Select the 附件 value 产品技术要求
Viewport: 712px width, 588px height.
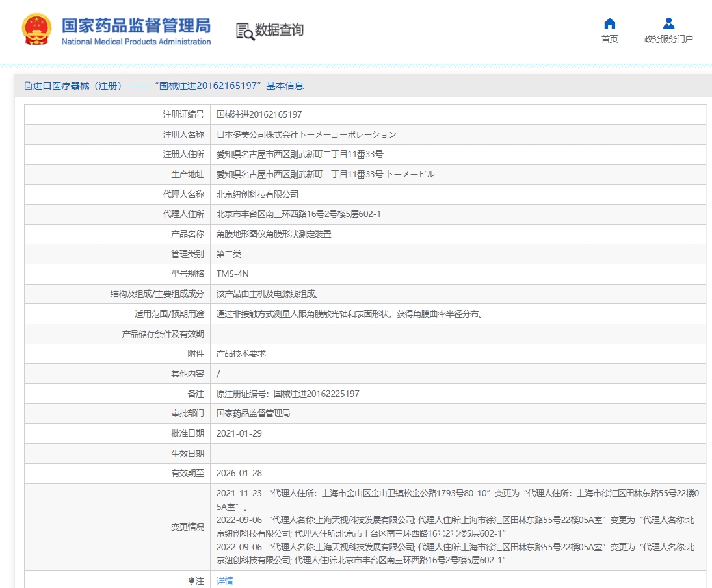(241, 353)
